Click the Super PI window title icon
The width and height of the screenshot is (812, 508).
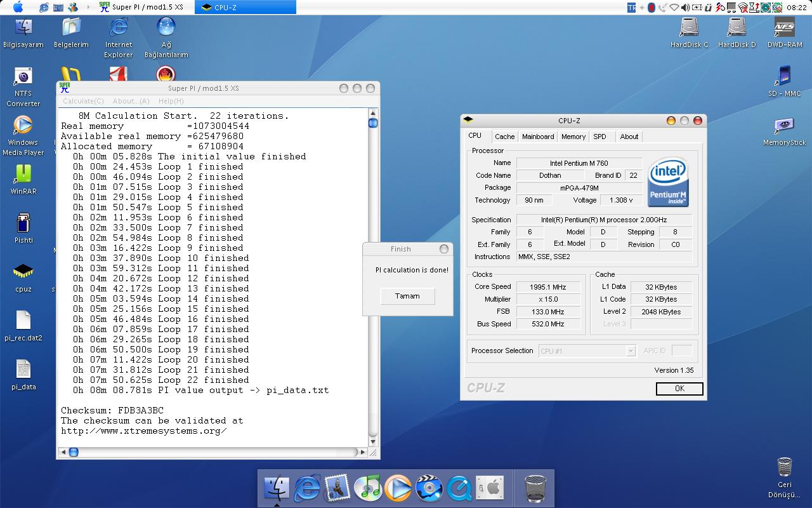(x=64, y=88)
